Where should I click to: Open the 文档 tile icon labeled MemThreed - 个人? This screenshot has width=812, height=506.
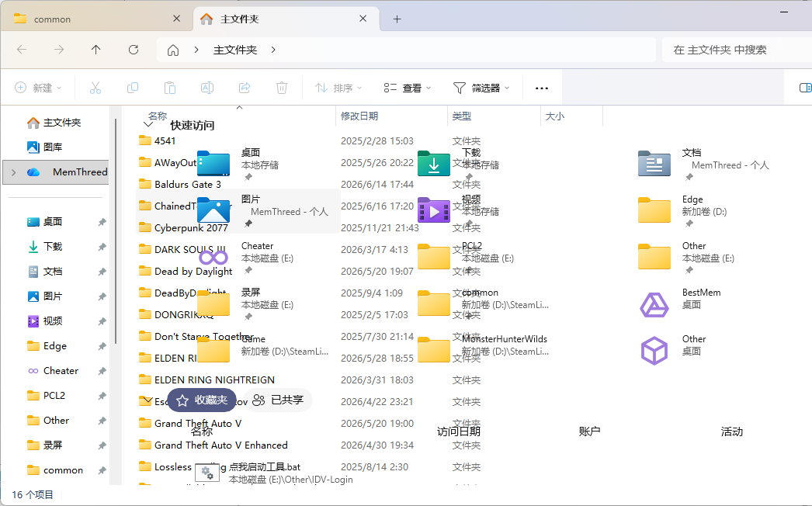click(654, 164)
